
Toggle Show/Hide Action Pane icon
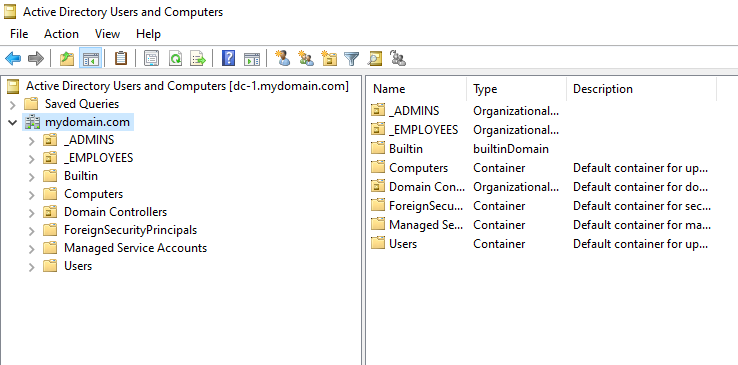click(x=252, y=59)
